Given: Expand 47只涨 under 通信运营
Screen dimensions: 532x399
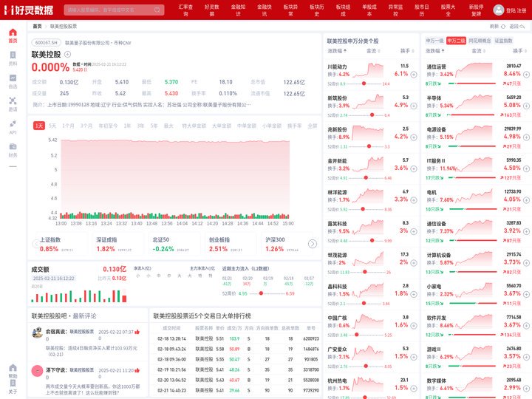Looking at the screenshot, I should click(x=512, y=83).
